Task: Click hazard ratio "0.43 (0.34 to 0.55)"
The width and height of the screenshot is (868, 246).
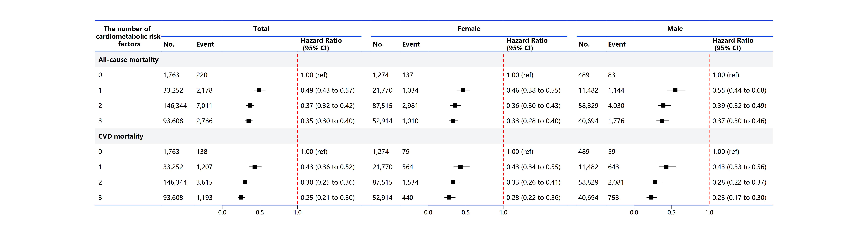Action: [533, 167]
